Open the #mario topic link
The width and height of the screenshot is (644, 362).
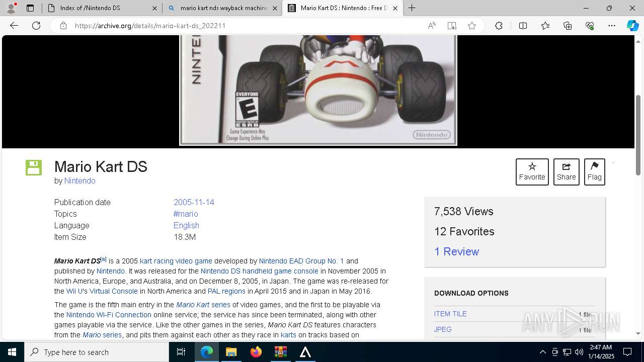click(x=186, y=214)
